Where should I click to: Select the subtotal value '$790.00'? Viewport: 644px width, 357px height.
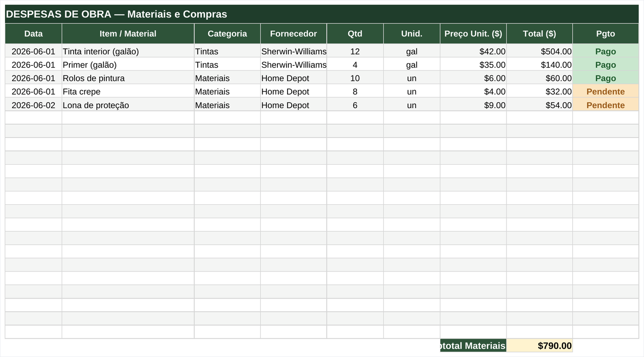[x=540, y=345]
